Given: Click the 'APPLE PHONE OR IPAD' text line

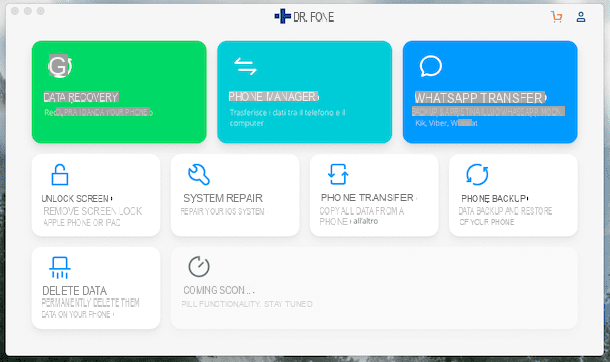Looking at the screenshot, I should click(x=82, y=223).
